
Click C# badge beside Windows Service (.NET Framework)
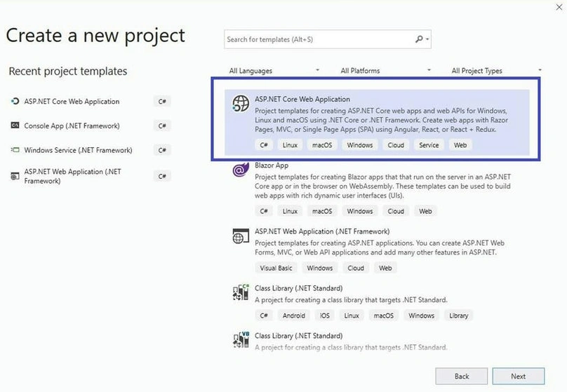(162, 150)
